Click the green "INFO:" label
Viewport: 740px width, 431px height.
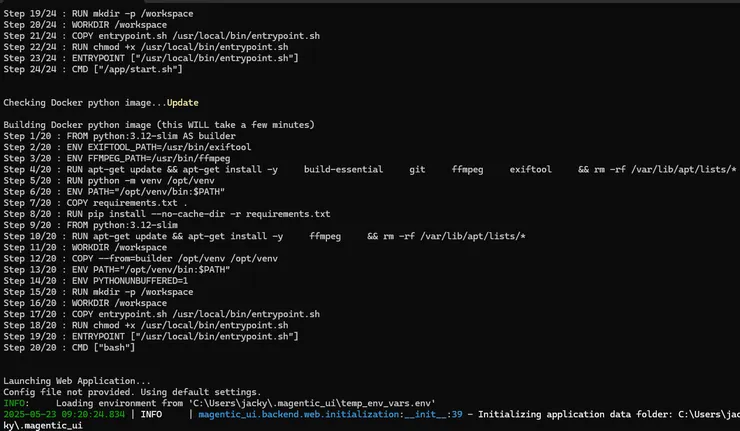(17, 403)
